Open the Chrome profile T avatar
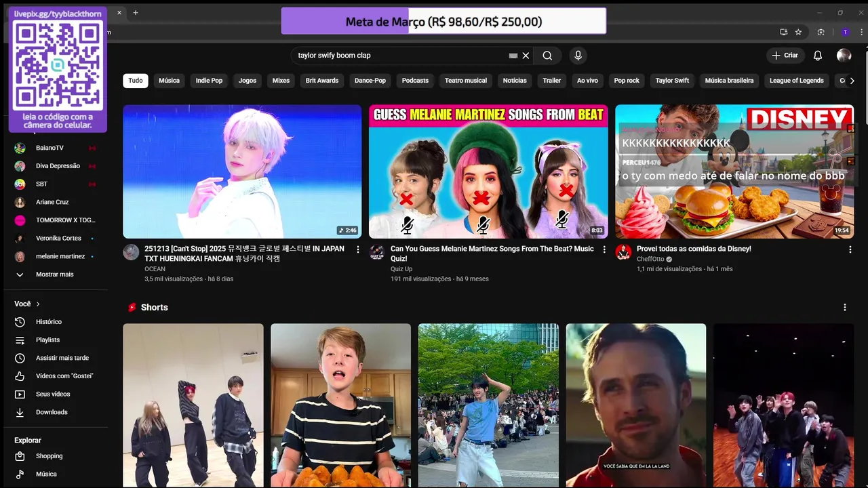Image resolution: width=868 pixels, height=488 pixels. click(845, 32)
